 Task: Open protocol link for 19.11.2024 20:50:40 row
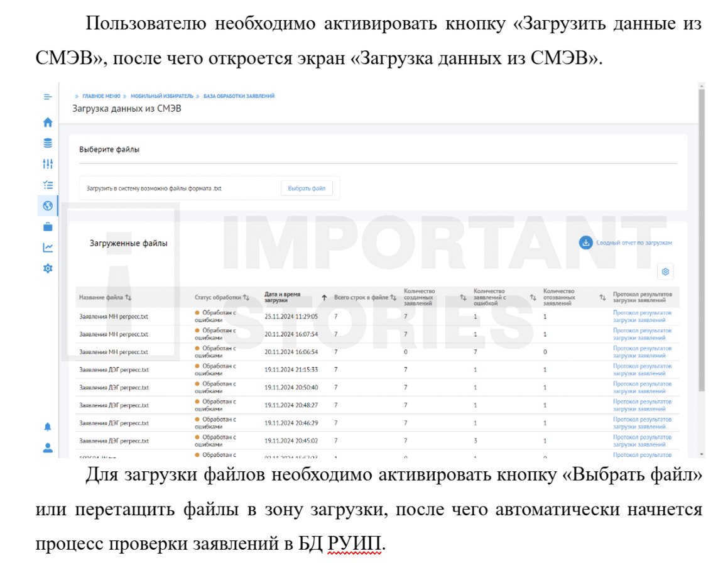pos(642,388)
